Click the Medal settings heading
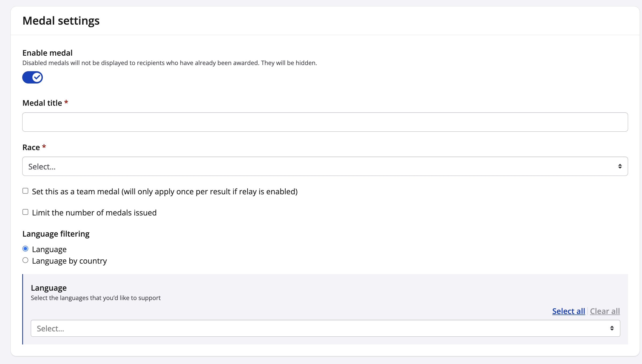The image size is (642, 364). (x=61, y=21)
